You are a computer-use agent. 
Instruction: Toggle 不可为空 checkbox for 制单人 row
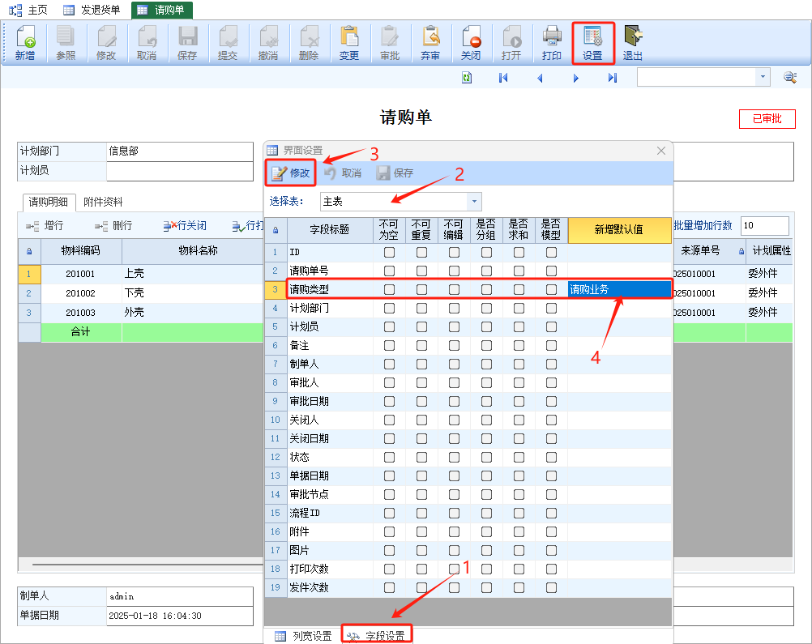tap(390, 364)
